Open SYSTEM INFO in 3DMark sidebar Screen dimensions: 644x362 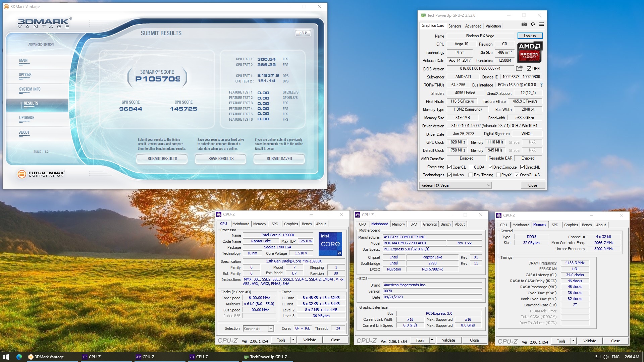click(30, 89)
